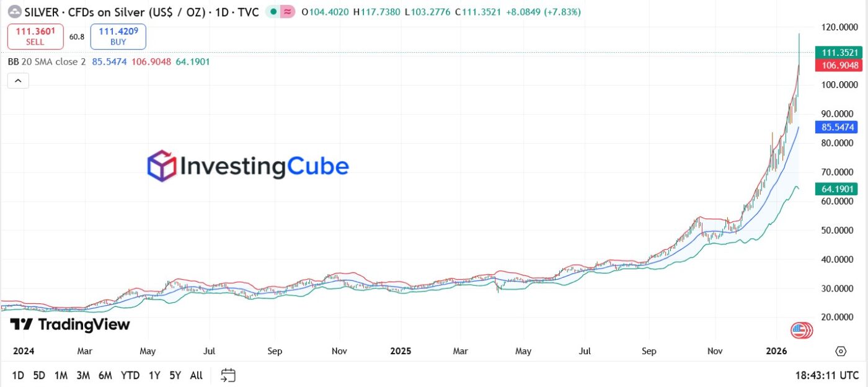Click the SELL 111.3601 button

[35, 37]
